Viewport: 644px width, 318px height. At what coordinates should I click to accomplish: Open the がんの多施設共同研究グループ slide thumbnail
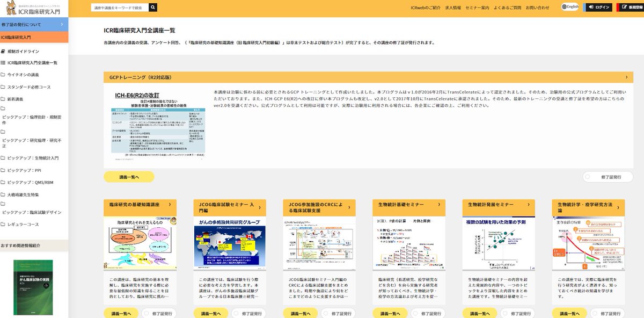(229, 243)
